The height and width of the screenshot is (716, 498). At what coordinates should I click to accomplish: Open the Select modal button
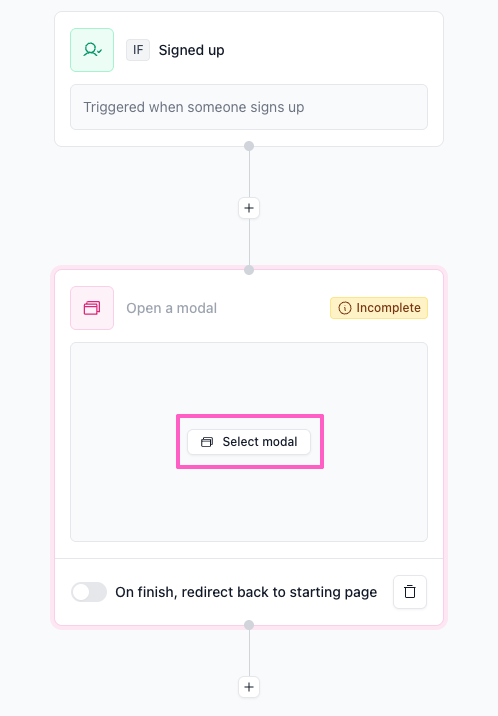coord(249,442)
